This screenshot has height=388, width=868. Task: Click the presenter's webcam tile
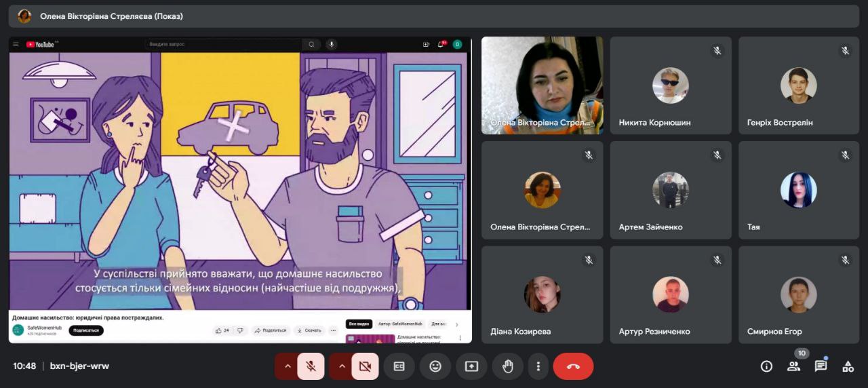542,85
